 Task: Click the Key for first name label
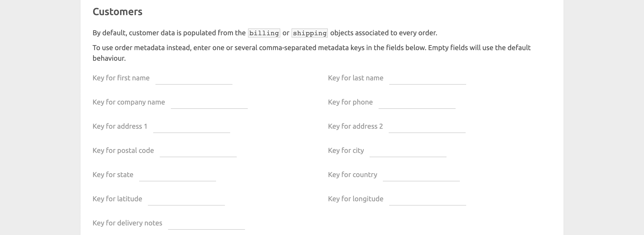[121, 78]
